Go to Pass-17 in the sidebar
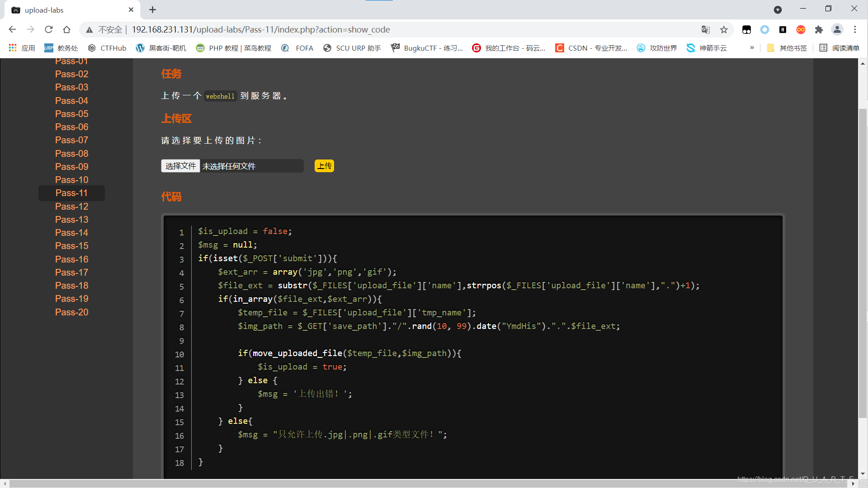This screenshot has height=488, width=868. [71, 272]
